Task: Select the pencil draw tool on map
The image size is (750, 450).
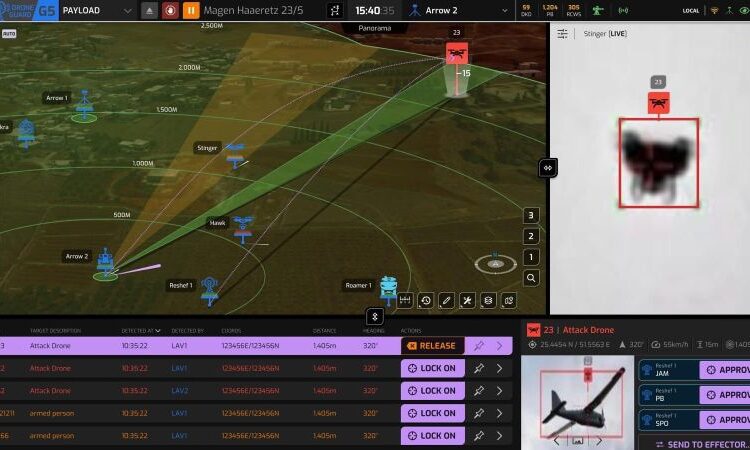Action: coord(447,300)
